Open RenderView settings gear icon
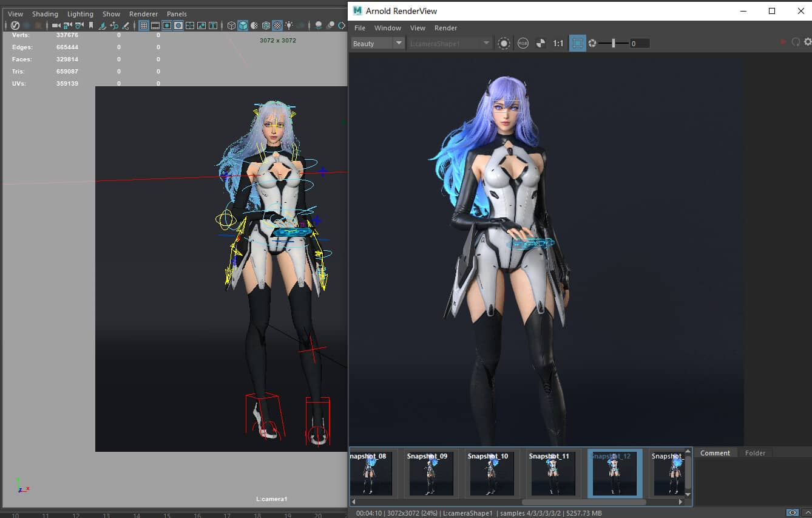 coord(807,42)
